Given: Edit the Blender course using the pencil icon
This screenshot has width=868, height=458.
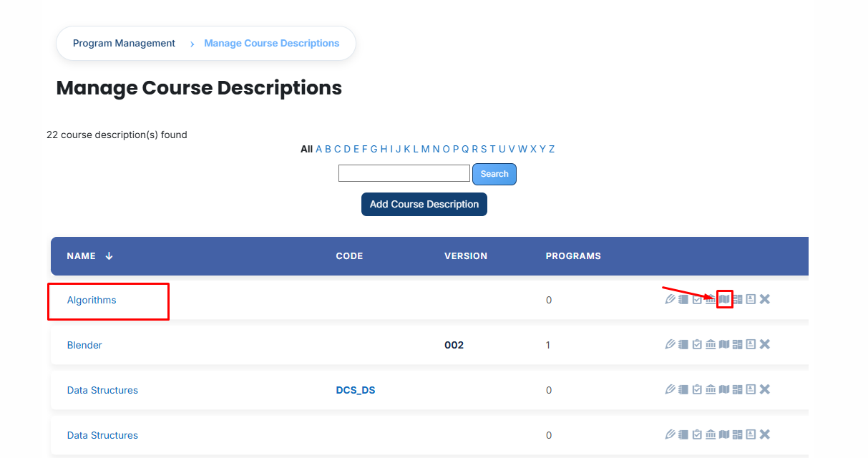Looking at the screenshot, I should pos(670,344).
